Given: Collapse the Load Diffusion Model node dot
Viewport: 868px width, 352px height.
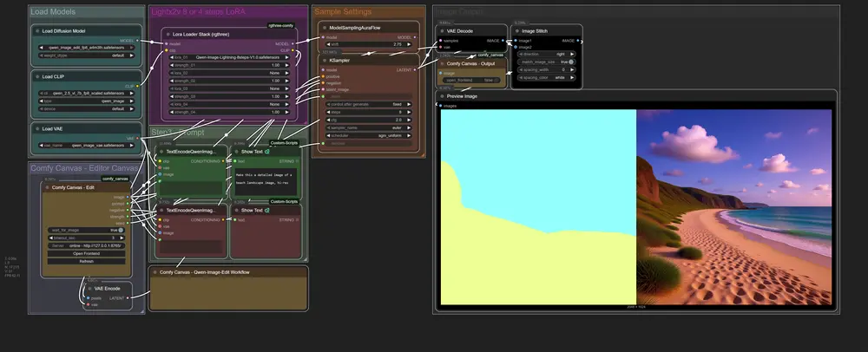Looking at the screenshot, I should (x=37, y=31).
